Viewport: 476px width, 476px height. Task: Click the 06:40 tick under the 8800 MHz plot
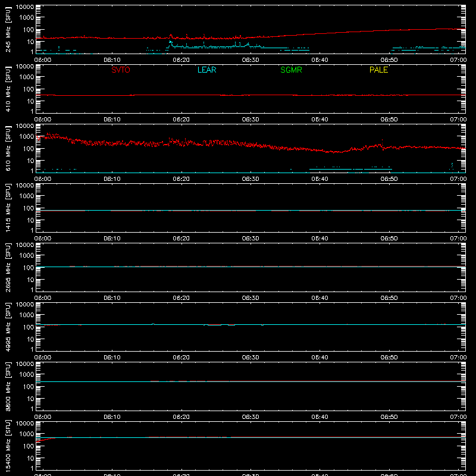point(320,417)
